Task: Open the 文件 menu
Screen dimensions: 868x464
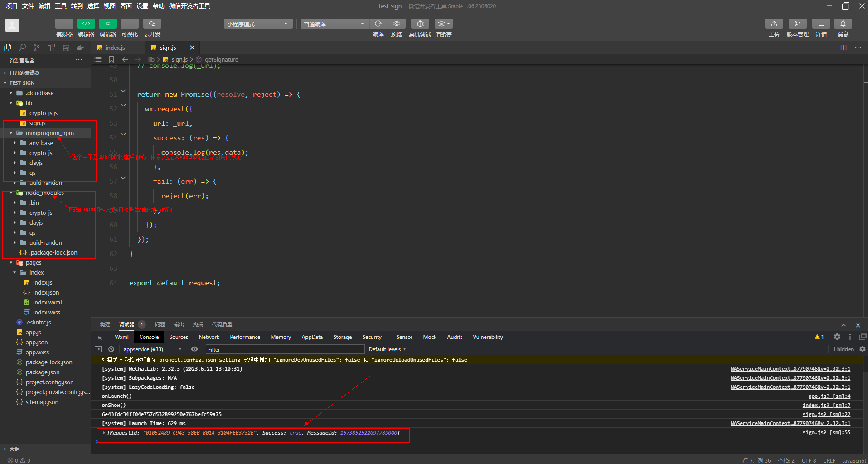Action: coord(28,6)
